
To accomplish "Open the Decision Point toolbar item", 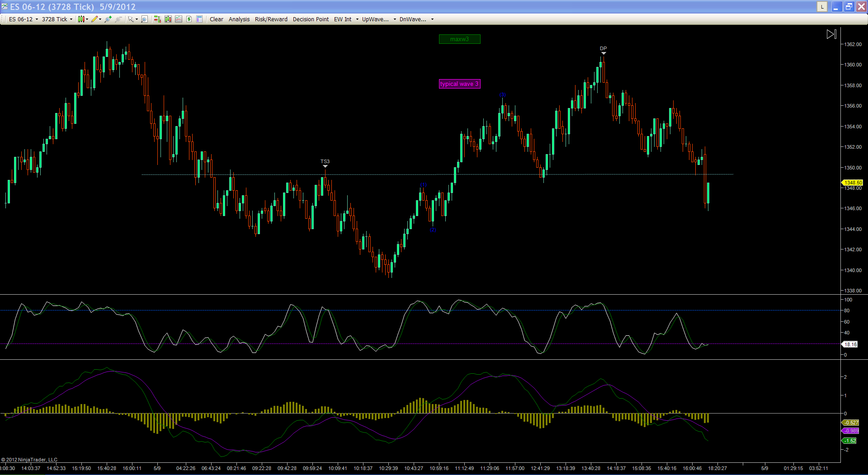I will tap(311, 19).
